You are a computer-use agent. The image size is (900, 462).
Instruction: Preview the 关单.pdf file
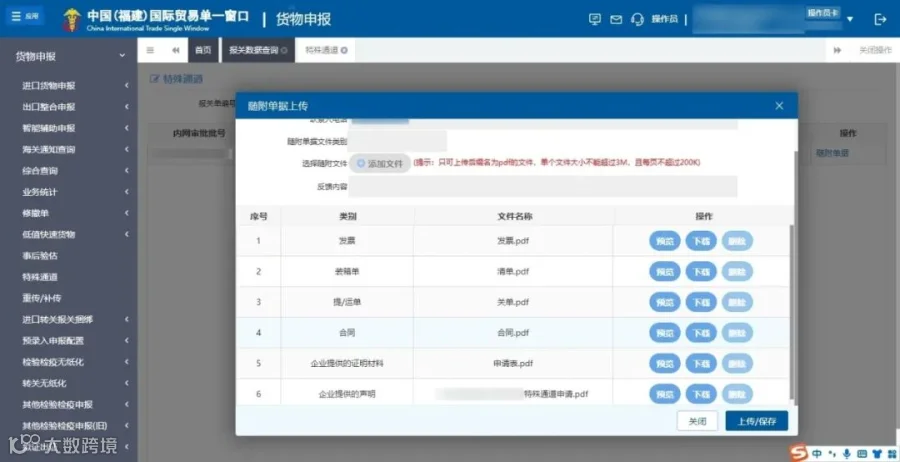pyautogui.click(x=665, y=302)
